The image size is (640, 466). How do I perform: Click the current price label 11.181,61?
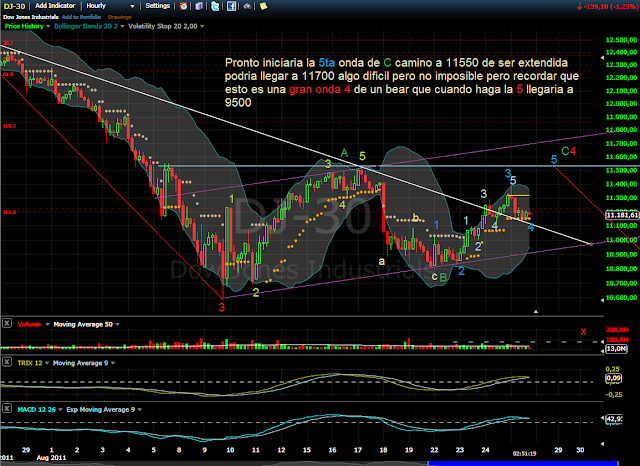(x=622, y=215)
